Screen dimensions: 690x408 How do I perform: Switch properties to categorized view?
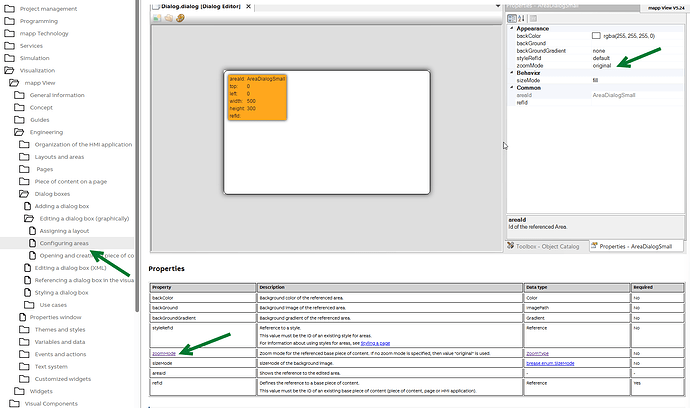pos(512,18)
